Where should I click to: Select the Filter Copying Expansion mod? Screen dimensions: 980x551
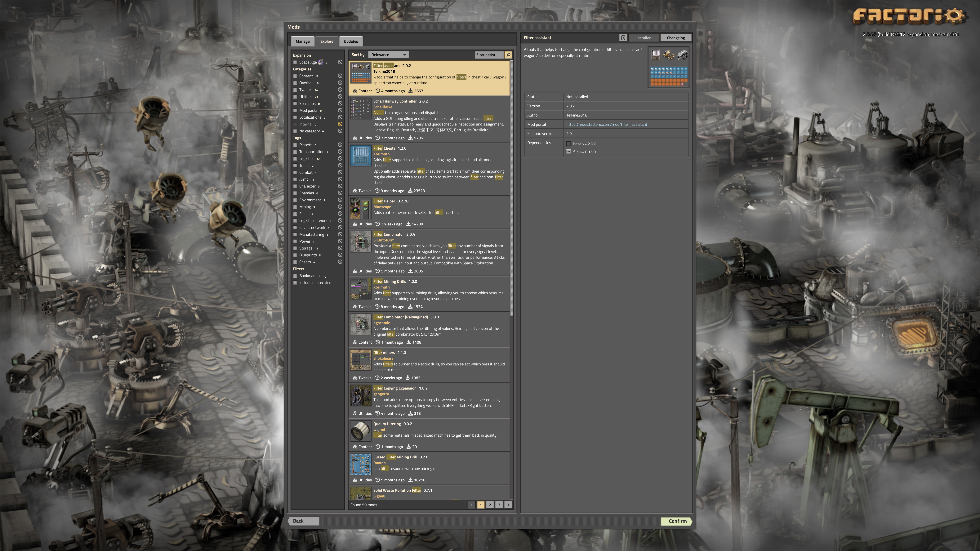pos(429,400)
